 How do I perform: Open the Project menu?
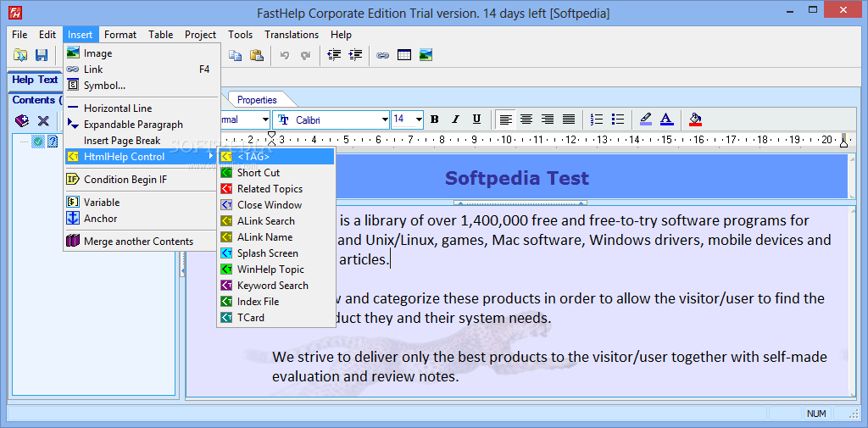[200, 35]
